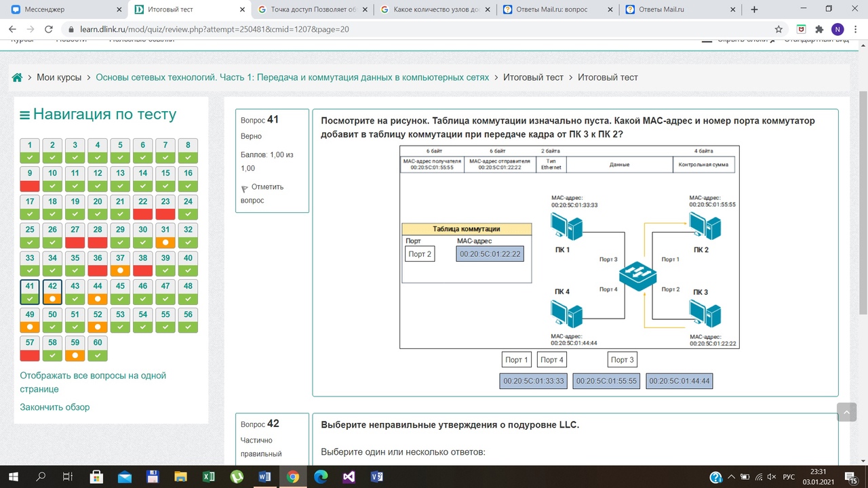The image size is (868, 488).
Task: Open Excel from the taskbar
Action: pos(209,476)
